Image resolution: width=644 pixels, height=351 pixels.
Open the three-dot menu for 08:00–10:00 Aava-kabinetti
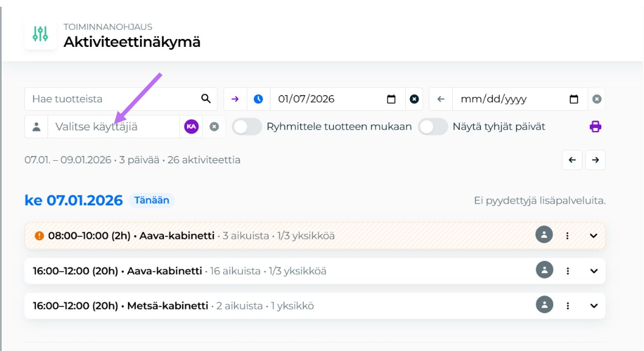pos(567,236)
